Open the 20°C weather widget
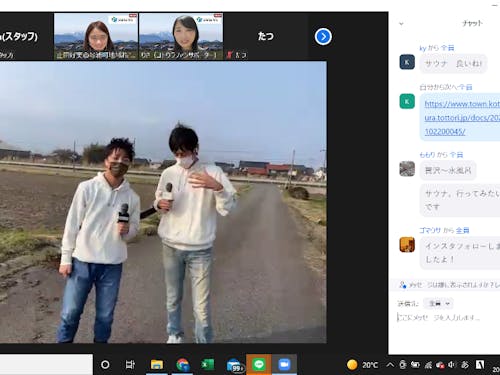 point(363,365)
